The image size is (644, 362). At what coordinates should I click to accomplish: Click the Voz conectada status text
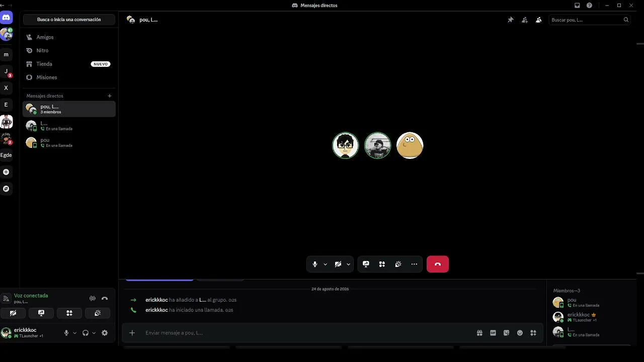click(x=31, y=296)
